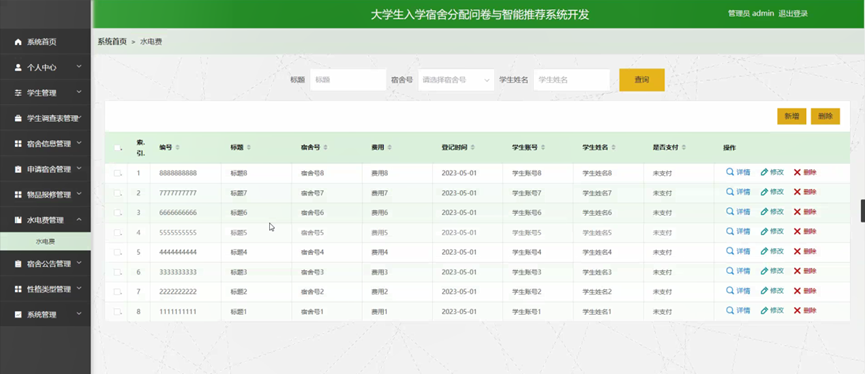Click the magnifier 详情 icon for row 7777777777
This screenshot has width=865, height=374.
tap(729, 191)
